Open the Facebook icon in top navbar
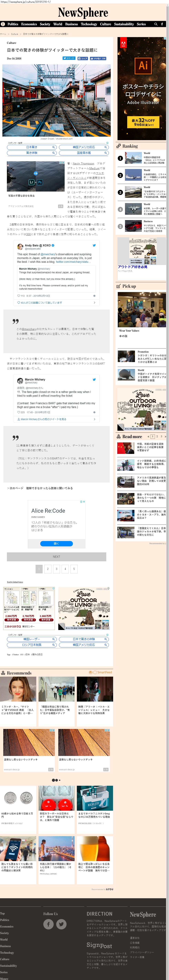This screenshot has width=169, height=980. (162, 24)
